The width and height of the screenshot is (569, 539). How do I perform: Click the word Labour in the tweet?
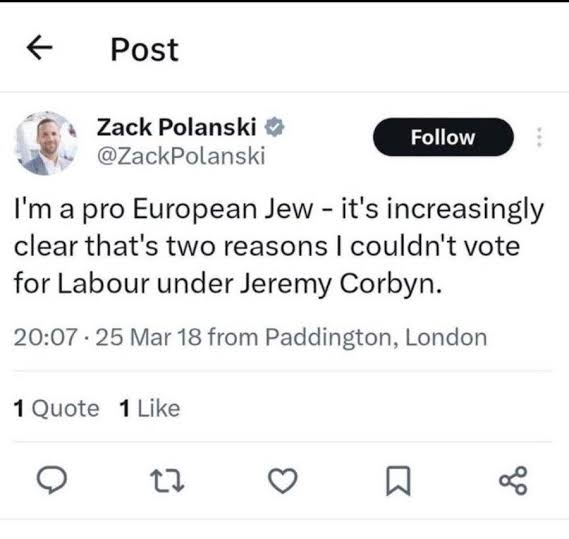pyautogui.click(x=103, y=283)
